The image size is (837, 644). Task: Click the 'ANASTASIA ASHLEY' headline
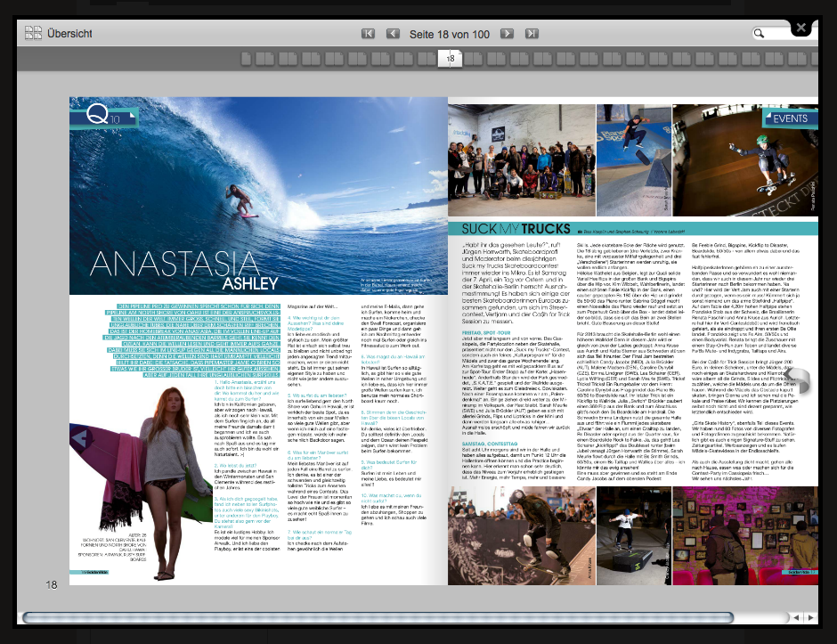point(184,270)
